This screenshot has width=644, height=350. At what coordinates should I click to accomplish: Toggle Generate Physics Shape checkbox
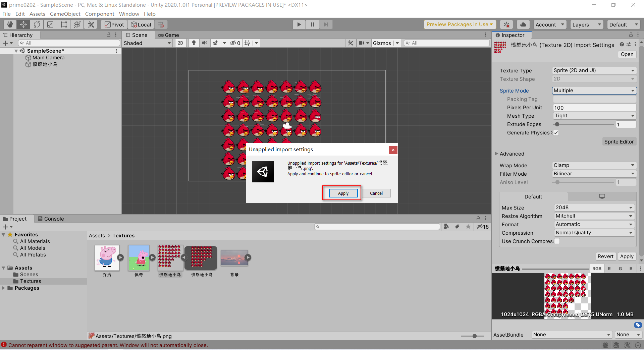tap(556, 133)
